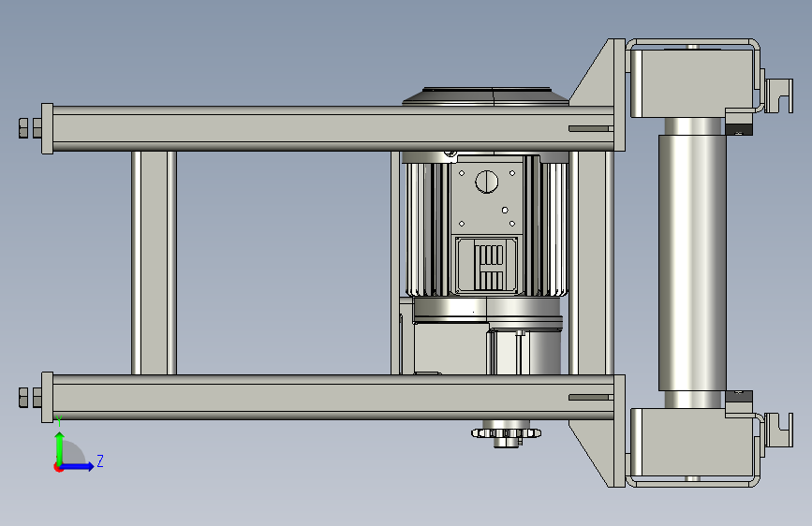Image resolution: width=812 pixels, height=526 pixels.
Task: Select the slotted round screw on terminal box
Action: tap(487, 182)
